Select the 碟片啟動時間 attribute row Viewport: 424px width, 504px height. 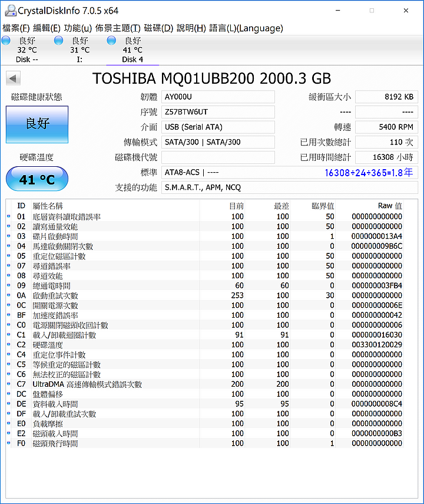click(204, 236)
